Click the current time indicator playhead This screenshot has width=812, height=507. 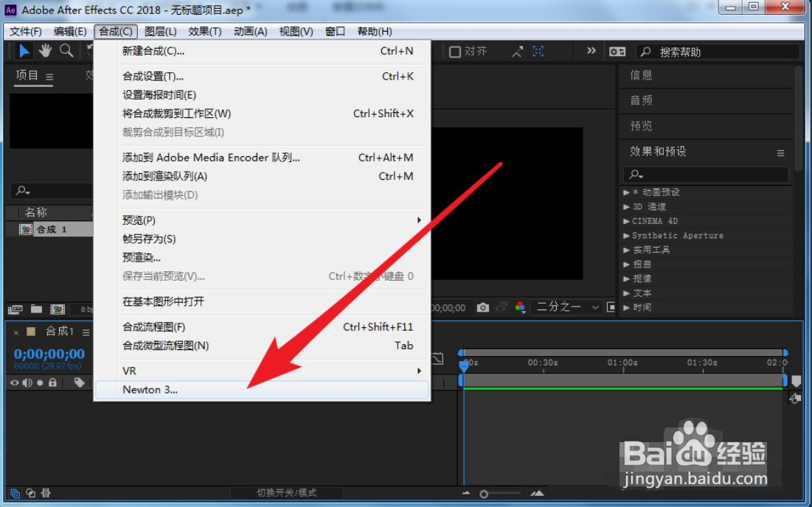coord(463,366)
